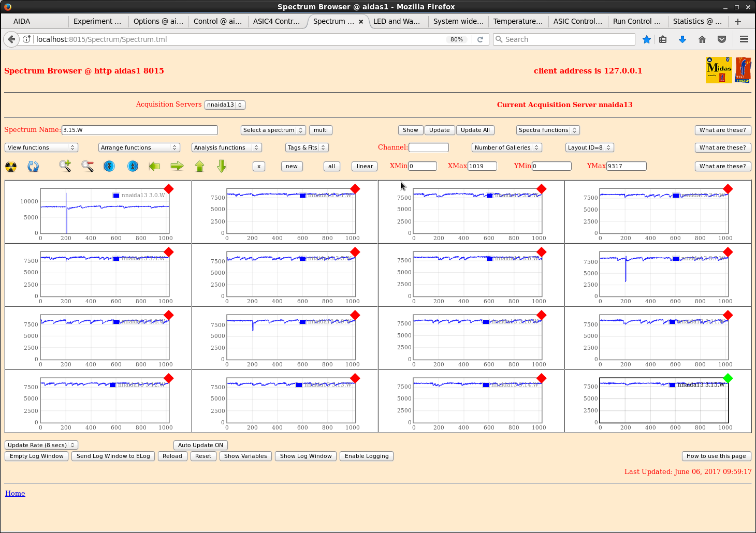Click the zoom out magnifier icon
756x533 pixels.
coord(87,166)
